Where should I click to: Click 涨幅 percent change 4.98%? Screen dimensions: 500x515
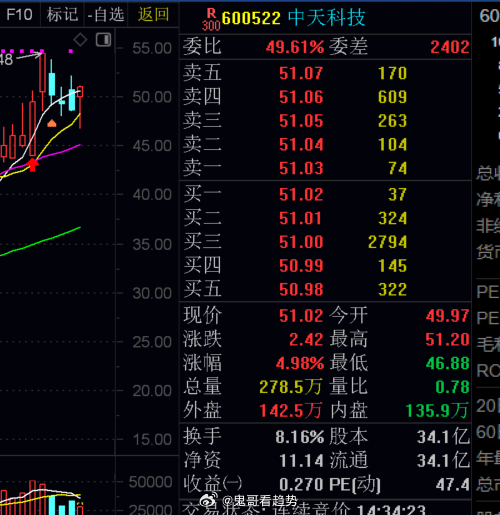click(x=300, y=363)
